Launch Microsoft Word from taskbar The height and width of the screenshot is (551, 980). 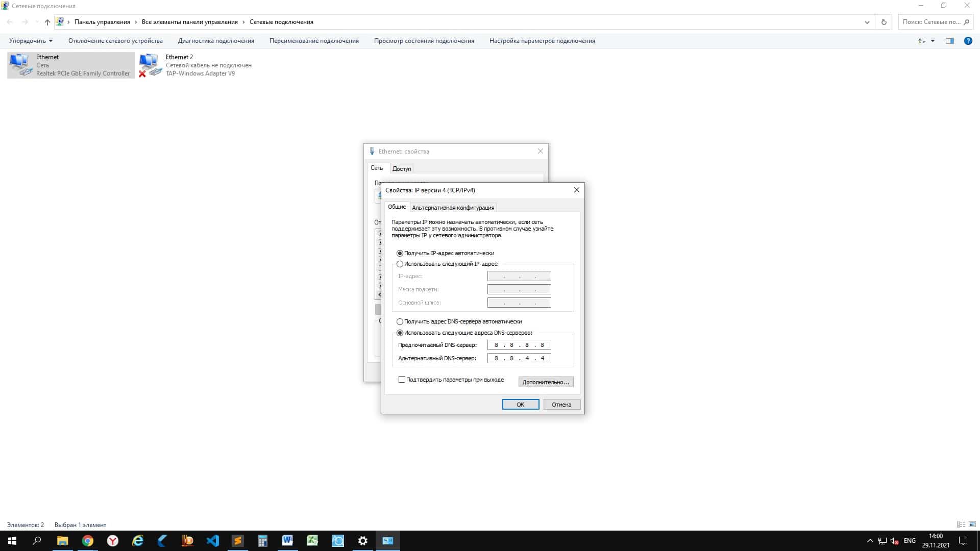pyautogui.click(x=287, y=541)
